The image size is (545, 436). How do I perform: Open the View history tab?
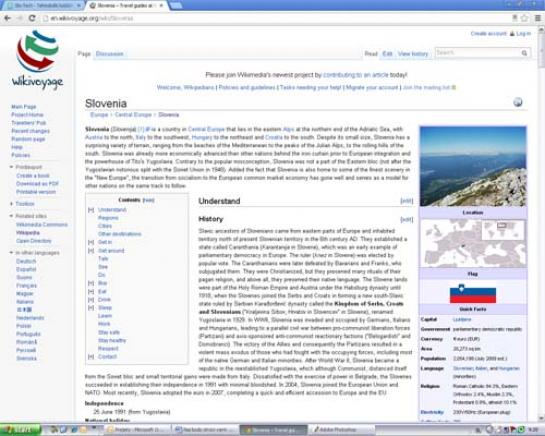(413, 54)
